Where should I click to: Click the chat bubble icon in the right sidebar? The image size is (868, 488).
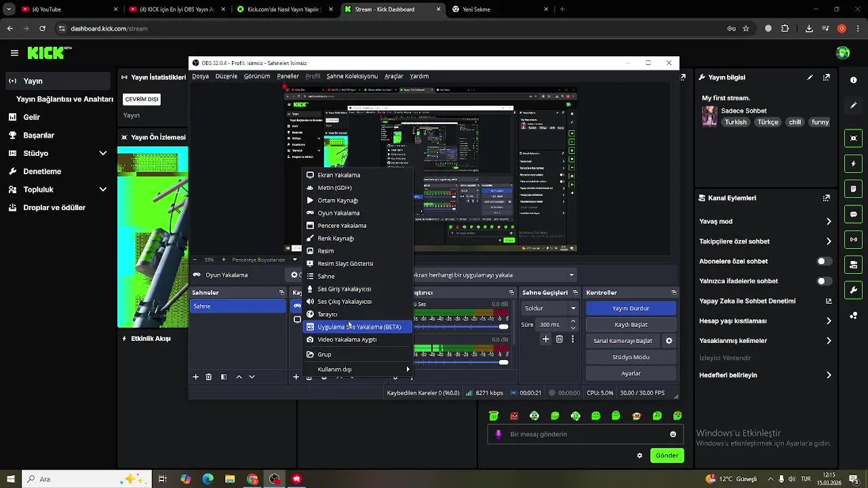pyautogui.click(x=853, y=214)
